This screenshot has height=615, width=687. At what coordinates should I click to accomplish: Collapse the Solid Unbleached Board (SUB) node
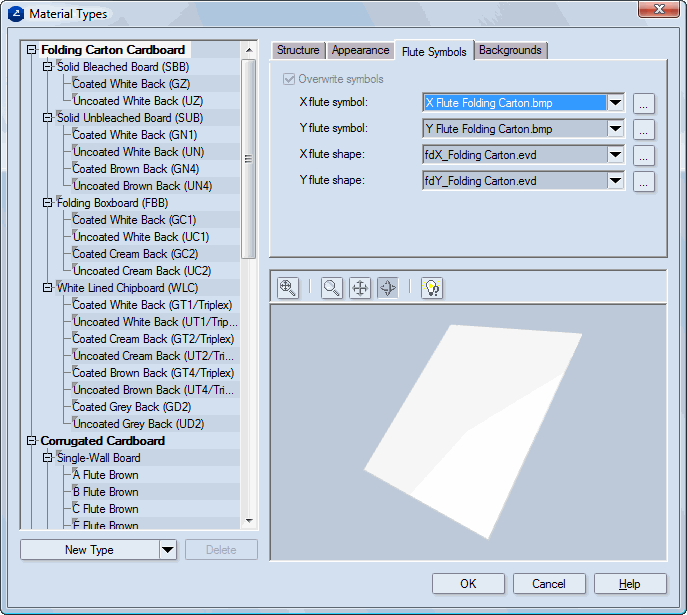click(x=47, y=118)
